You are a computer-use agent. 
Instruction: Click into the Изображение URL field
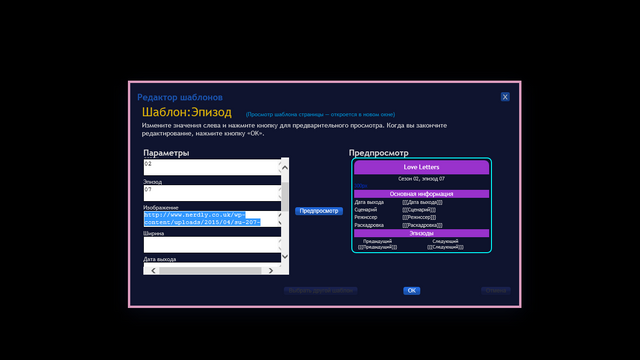coord(212,219)
